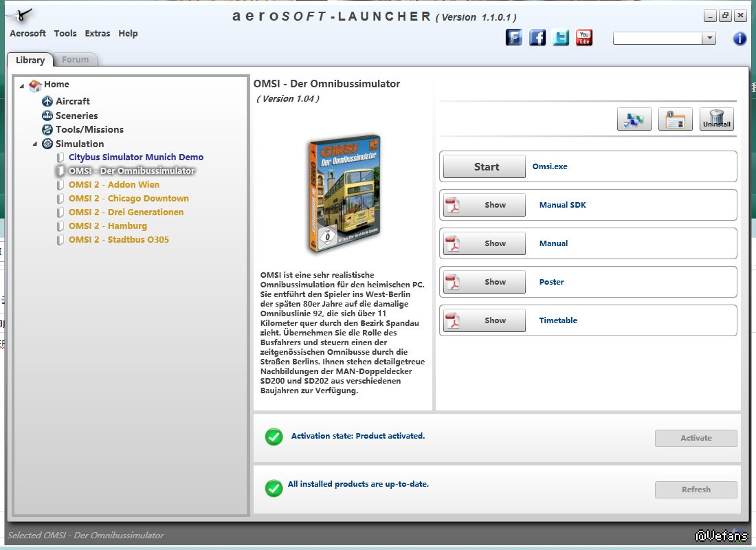
Task: Click book icon beside OMSI 2 - Stadtbus O305
Action: click(60, 240)
